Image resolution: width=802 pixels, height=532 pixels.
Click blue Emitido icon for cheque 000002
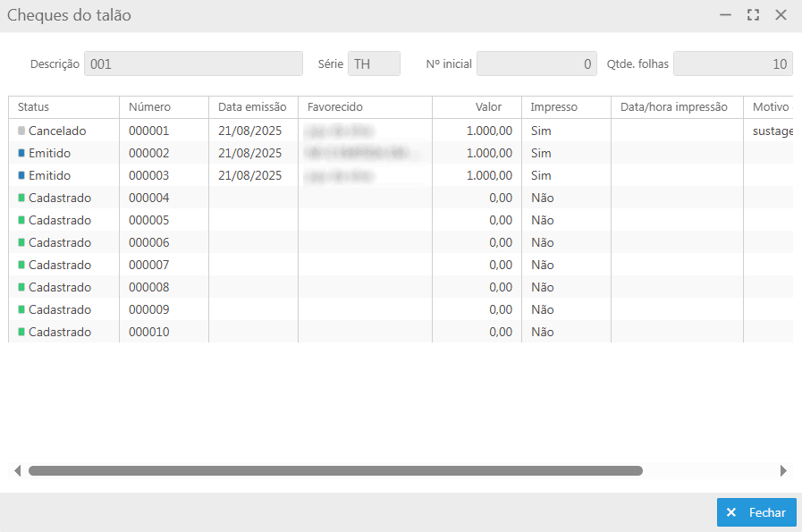point(21,153)
